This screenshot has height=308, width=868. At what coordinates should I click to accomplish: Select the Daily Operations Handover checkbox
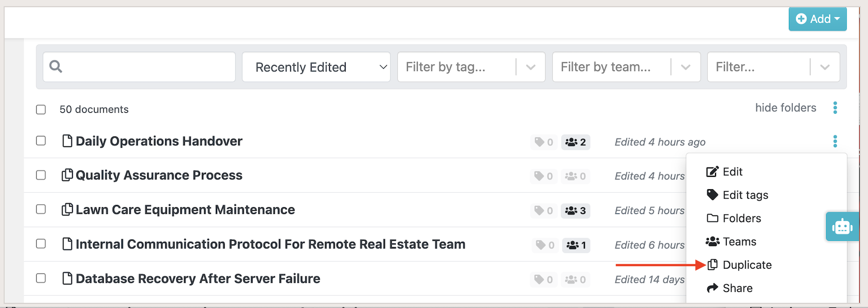[41, 141]
